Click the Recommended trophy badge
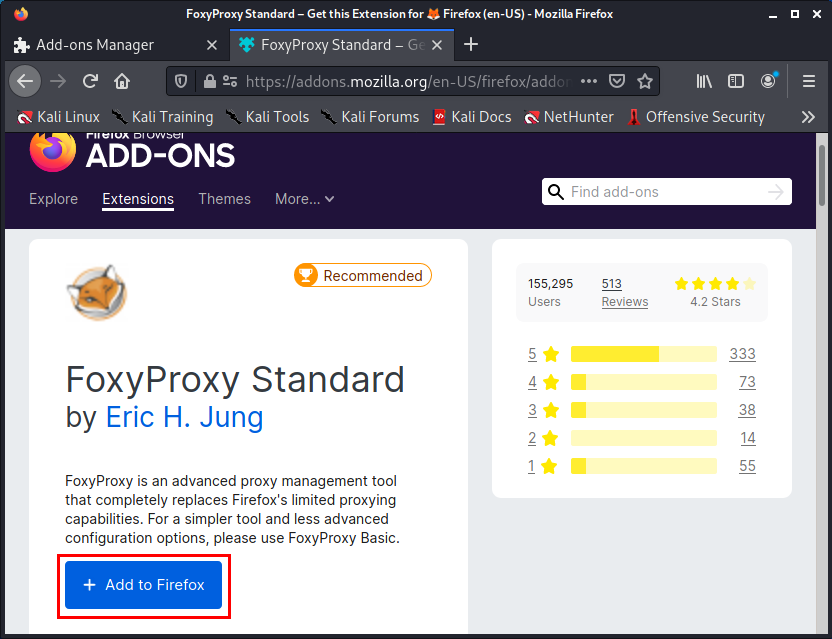 (363, 275)
